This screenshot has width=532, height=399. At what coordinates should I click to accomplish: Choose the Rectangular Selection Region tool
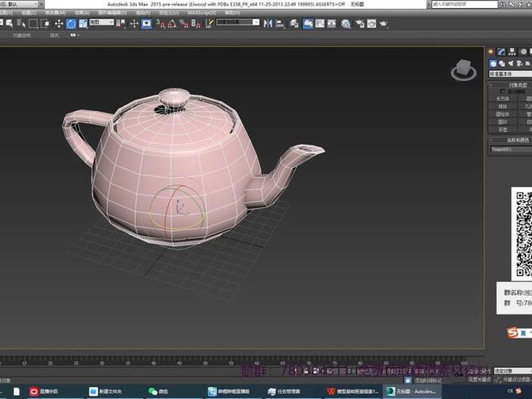point(33,23)
